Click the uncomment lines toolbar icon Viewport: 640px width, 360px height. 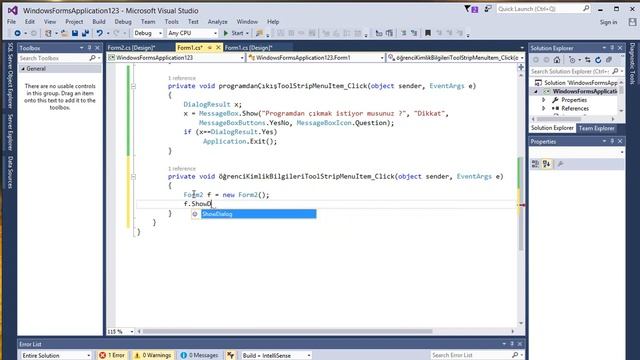tap(414, 33)
